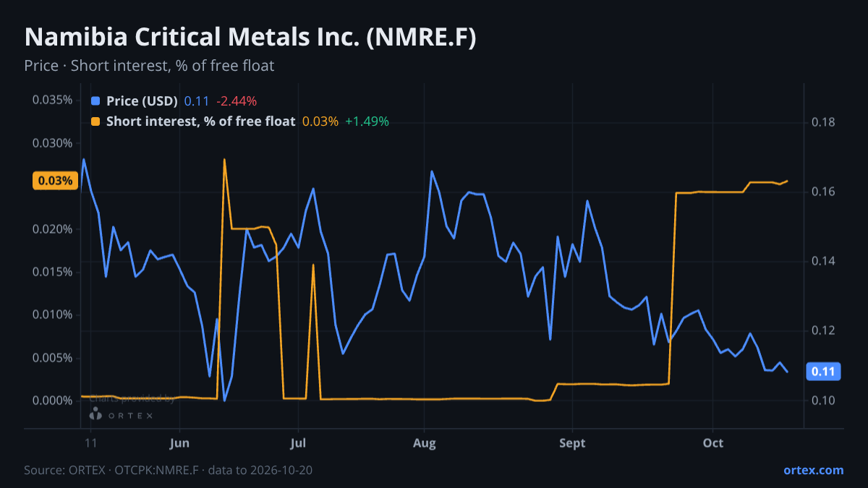Click the Source: ORTEX footer text
Image resolution: width=868 pixels, height=488 pixels.
(169, 470)
